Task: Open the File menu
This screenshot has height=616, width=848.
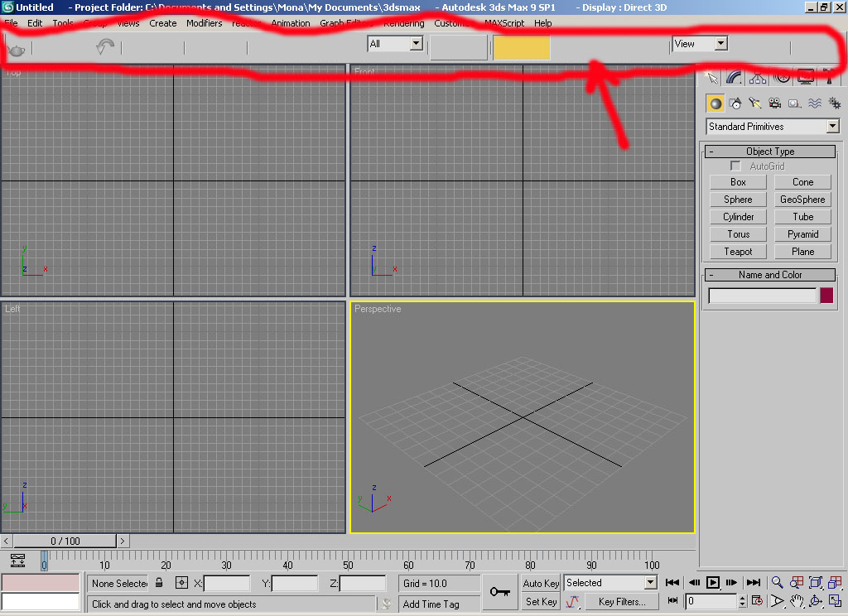Action: (x=11, y=23)
